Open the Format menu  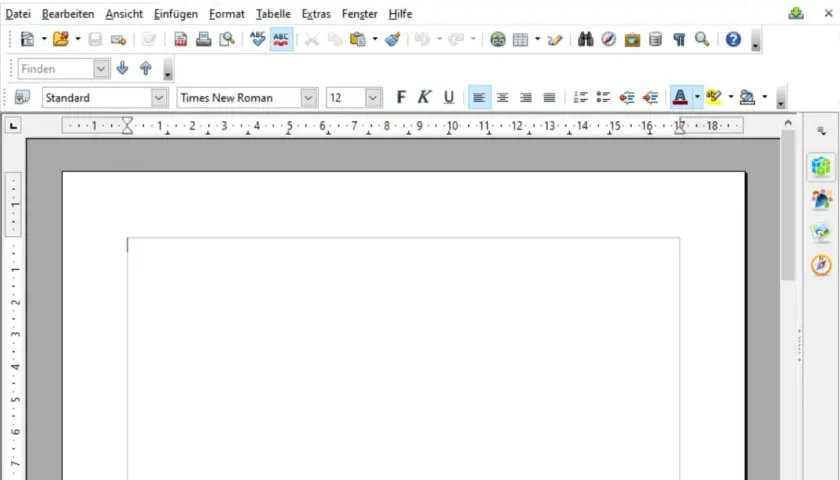(x=227, y=14)
